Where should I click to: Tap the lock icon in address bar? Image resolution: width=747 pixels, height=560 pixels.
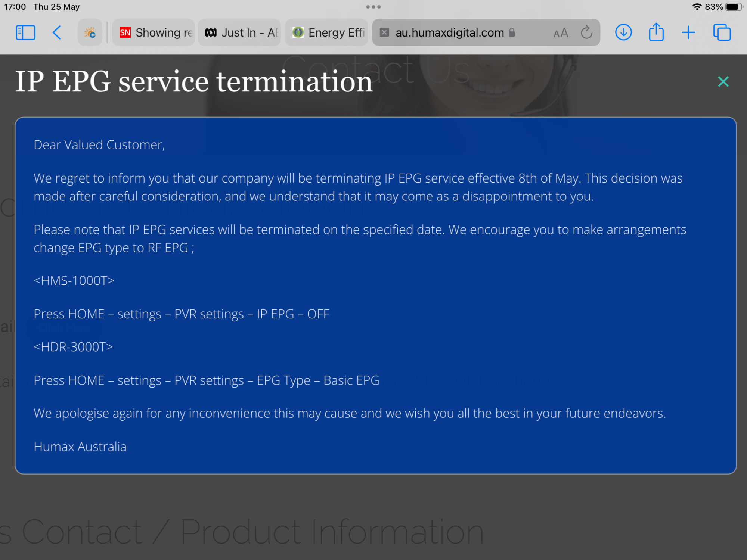pos(512,32)
